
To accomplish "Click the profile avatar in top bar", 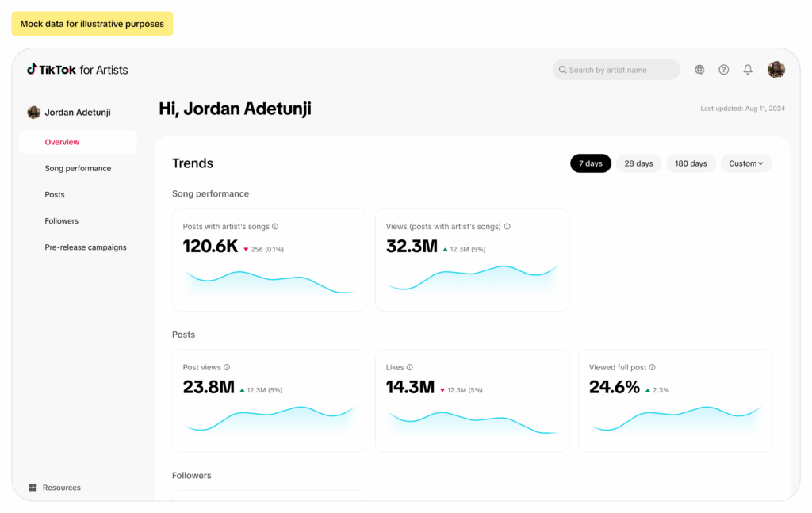I will [x=776, y=70].
